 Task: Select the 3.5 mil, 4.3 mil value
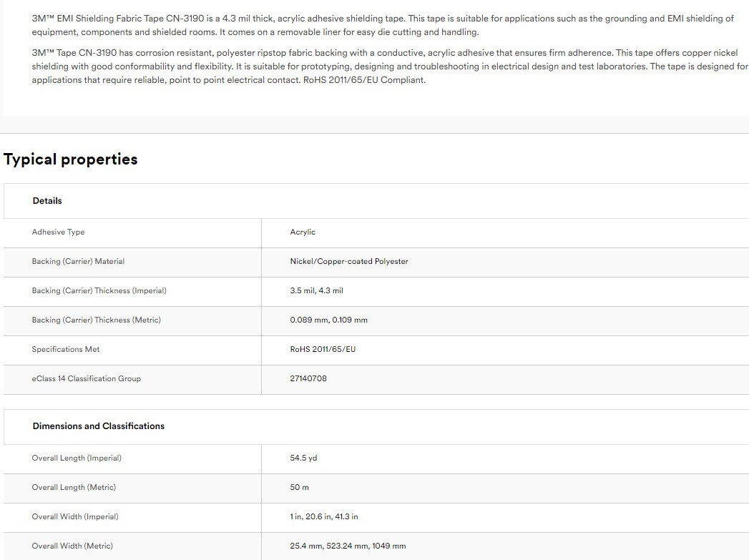tap(317, 291)
